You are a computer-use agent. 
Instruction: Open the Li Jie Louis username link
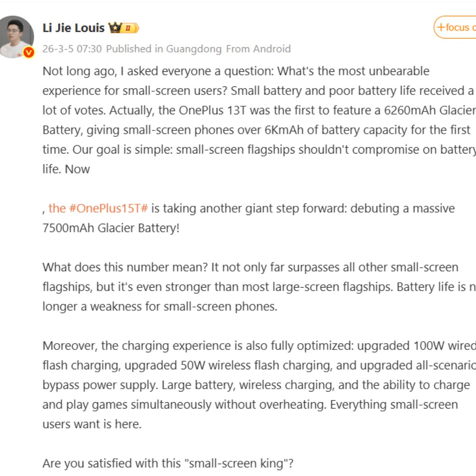point(73,28)
